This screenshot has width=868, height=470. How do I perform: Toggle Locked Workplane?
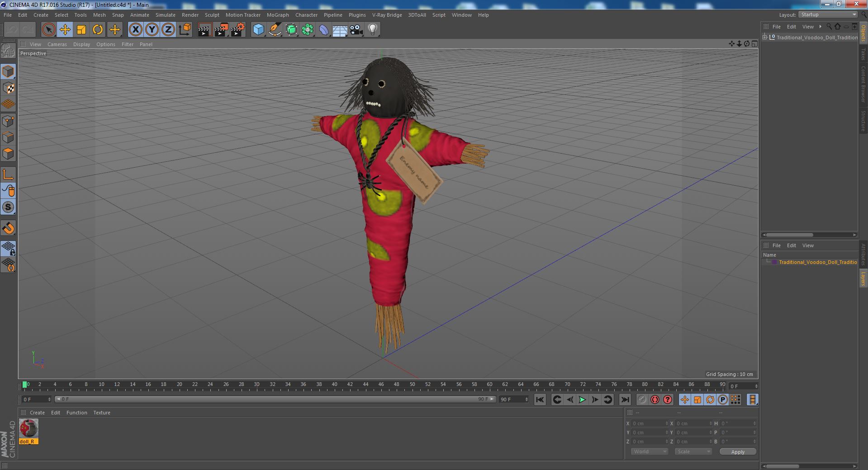8,248
